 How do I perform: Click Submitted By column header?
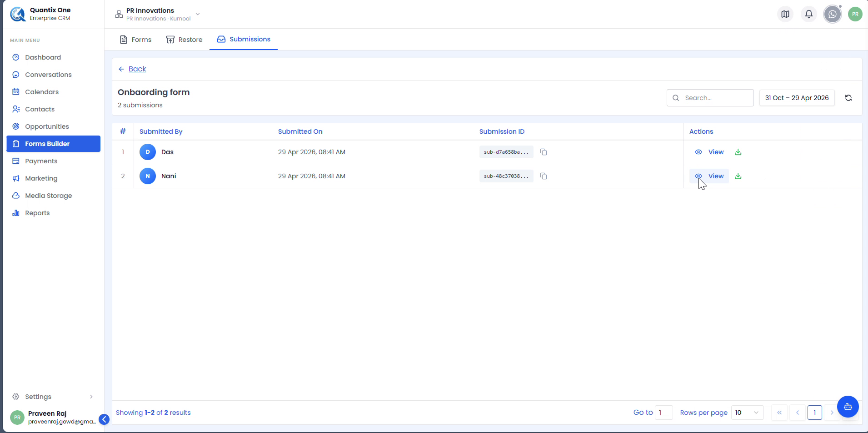(161, 131)
